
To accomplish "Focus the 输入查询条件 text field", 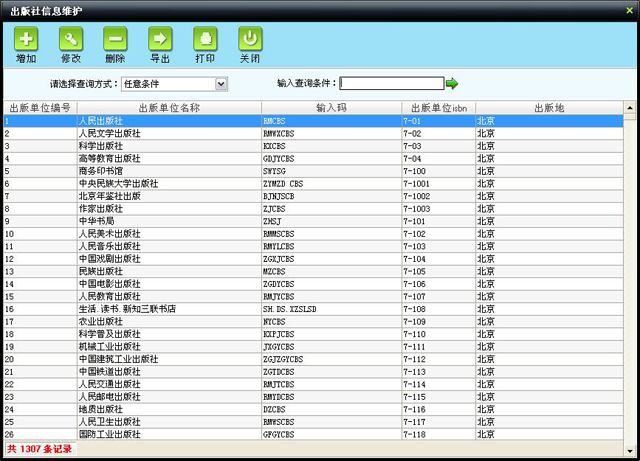I will (x=391, y=84).
